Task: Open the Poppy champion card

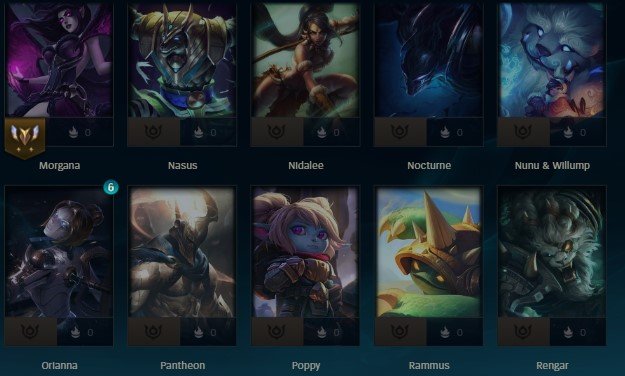Action: click(305, 252)
